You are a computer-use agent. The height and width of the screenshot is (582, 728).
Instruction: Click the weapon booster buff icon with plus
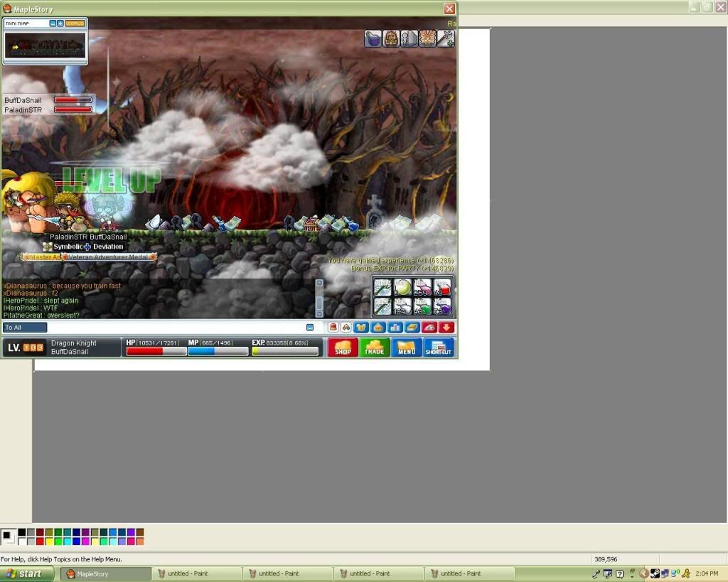point(446,38)
